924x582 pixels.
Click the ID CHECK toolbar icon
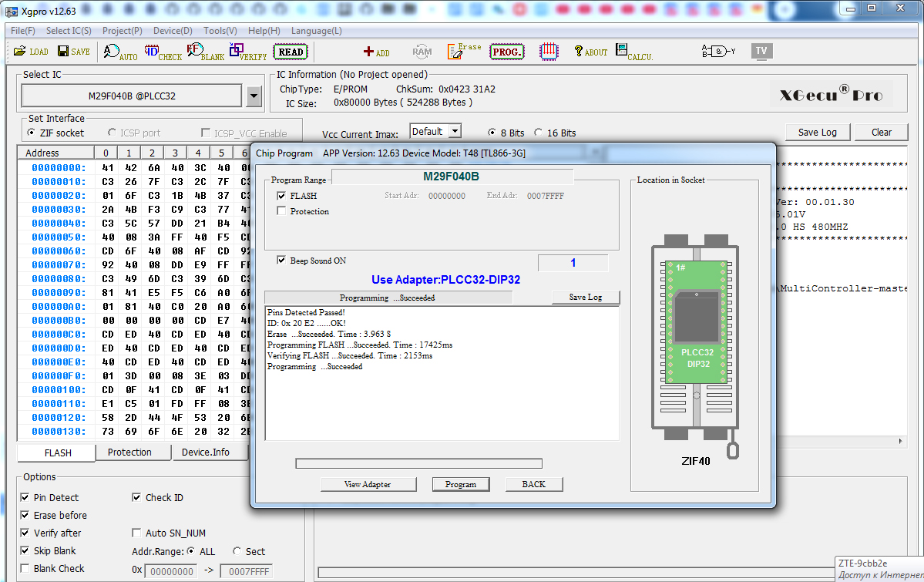coord(163,52)
